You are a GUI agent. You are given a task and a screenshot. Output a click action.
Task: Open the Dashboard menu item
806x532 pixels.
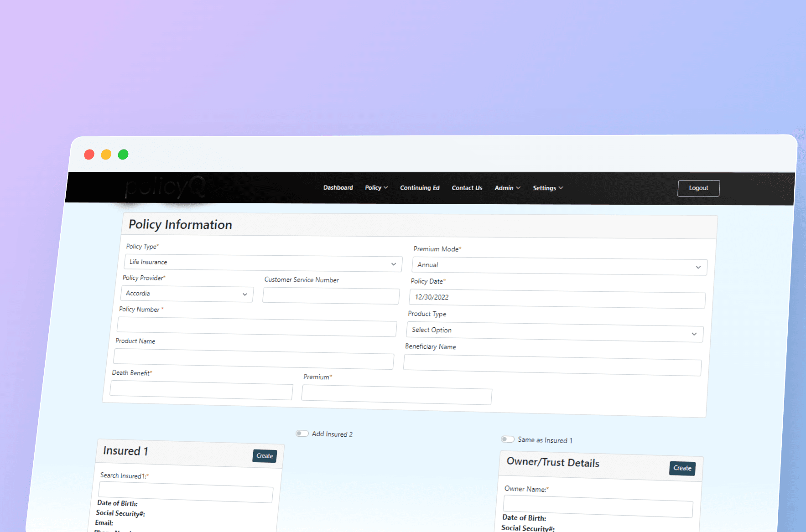click(x=338, y=188)
